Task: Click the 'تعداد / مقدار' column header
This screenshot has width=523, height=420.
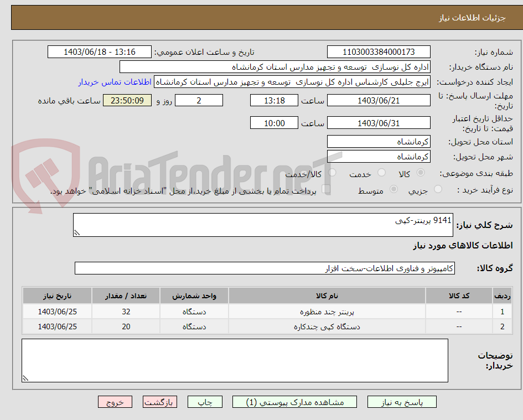Action: (x=126, y=296)
